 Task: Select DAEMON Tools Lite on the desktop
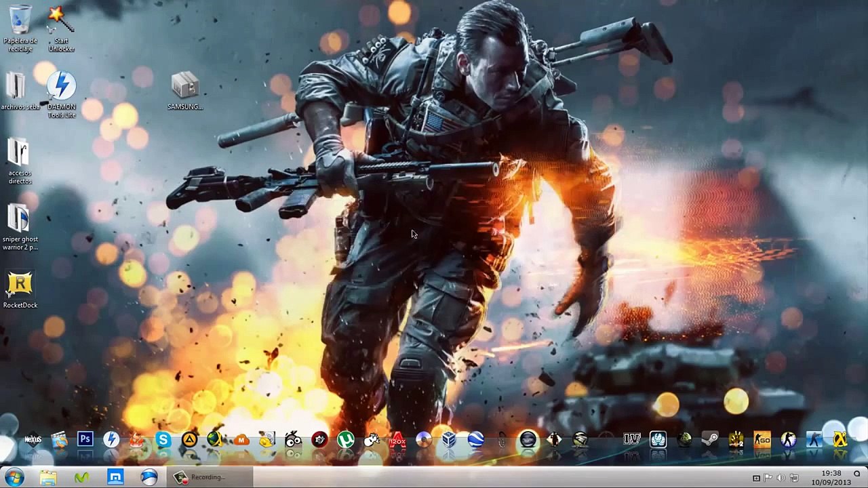point(61,95)
